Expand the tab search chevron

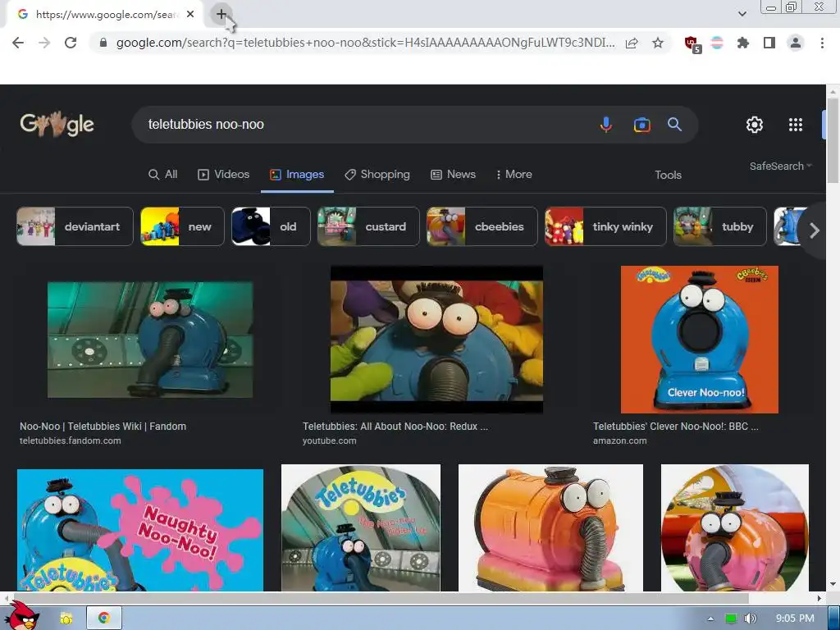(x=742, y=14)
